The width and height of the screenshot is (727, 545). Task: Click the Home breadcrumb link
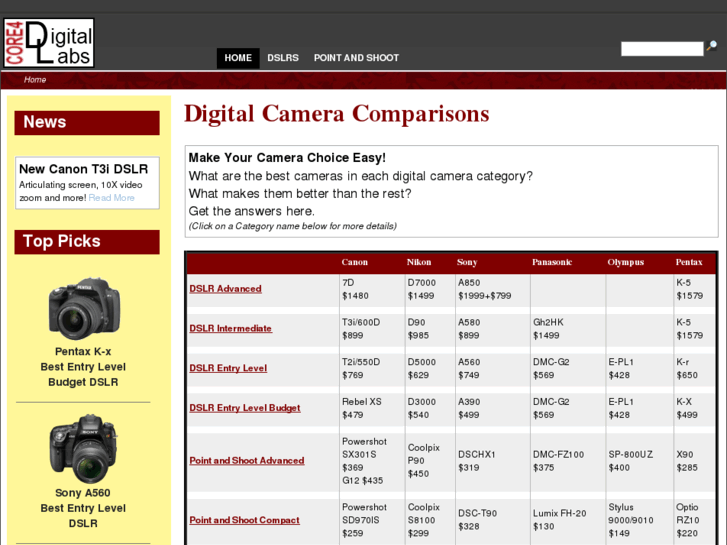point(35,80)
